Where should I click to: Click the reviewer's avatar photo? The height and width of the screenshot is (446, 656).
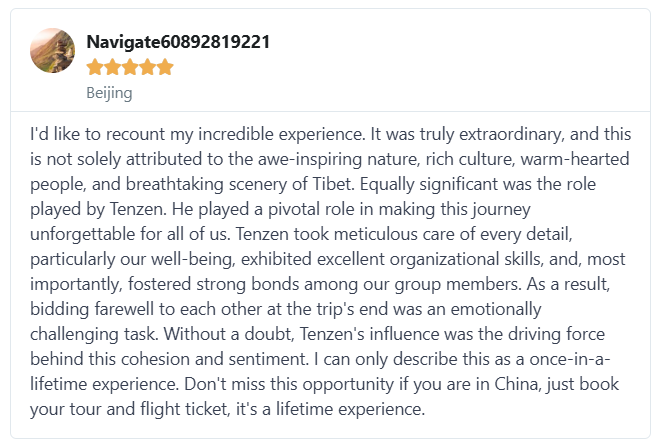click(x=52, y=50)
